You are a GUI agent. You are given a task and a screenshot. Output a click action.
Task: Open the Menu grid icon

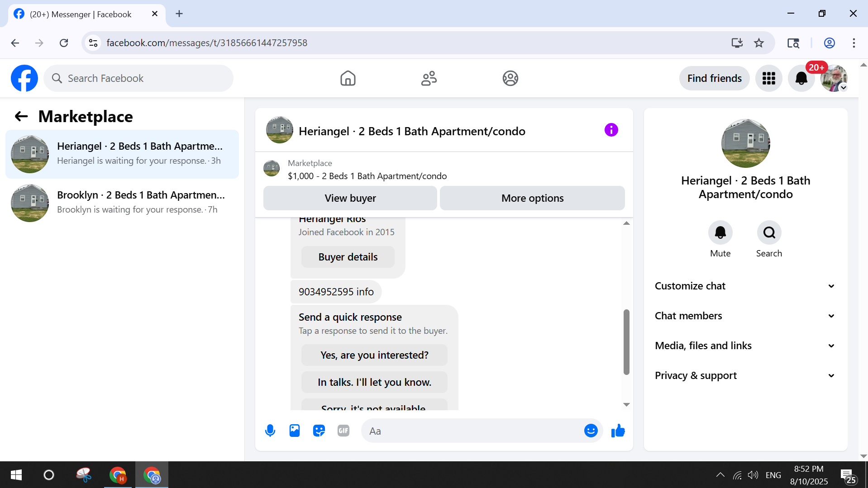coord(768,78)
